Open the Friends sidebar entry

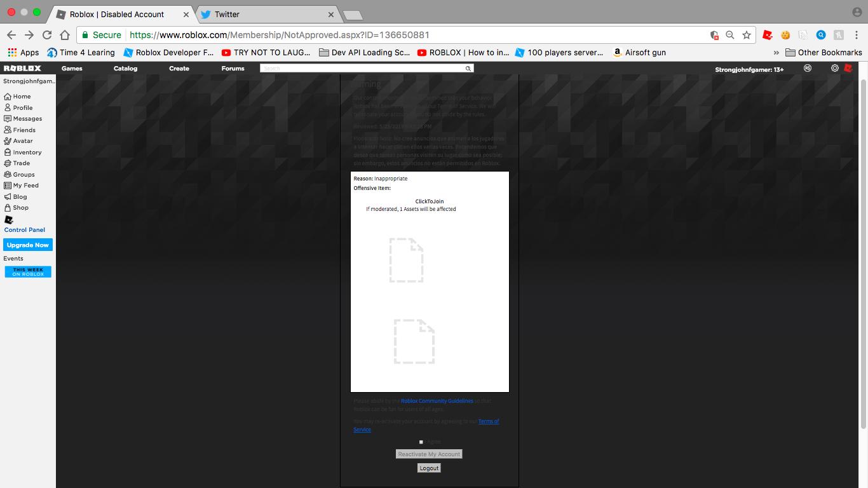click(x=20, y=130)
